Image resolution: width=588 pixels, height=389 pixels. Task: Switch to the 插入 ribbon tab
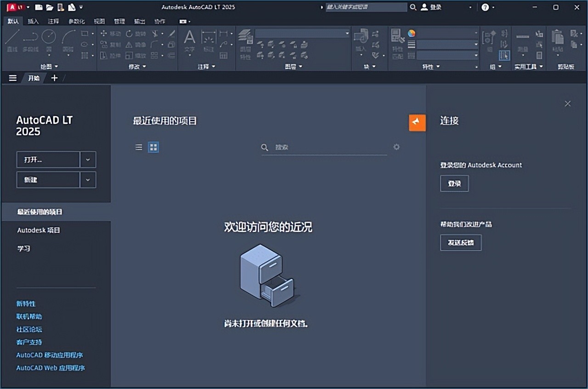pyautogui.click(x=34, y=21)
